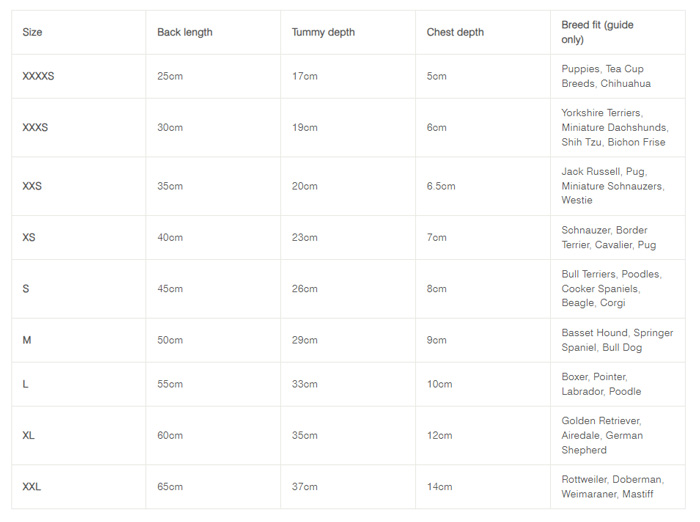Select the 23cm tummy depth cell
The image size is (700, 522).
click(304, 237)
